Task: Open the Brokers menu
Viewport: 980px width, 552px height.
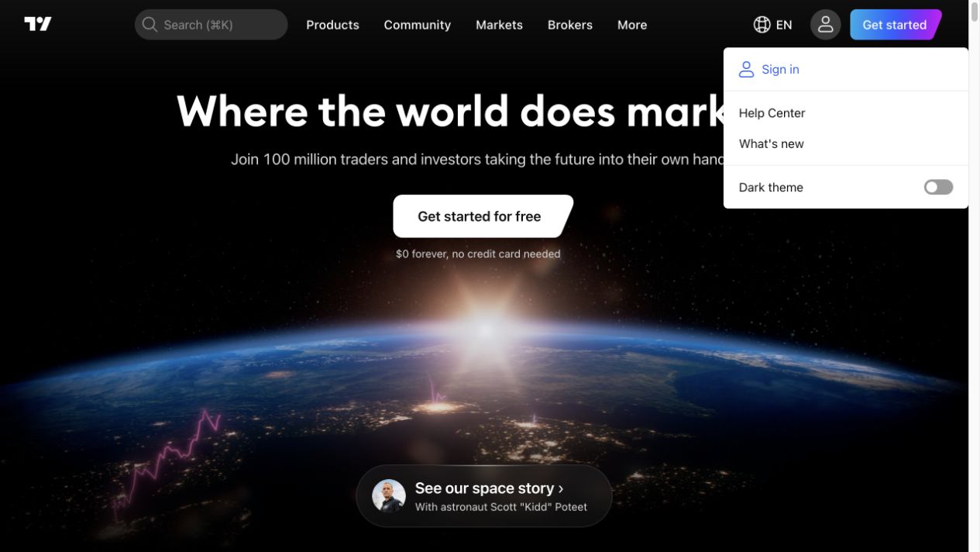Action: point(570,25)
